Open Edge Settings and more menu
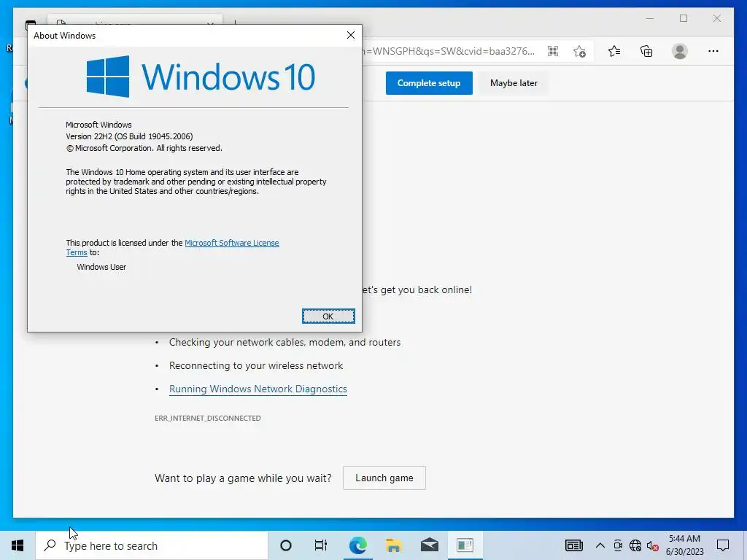 click(713, 51)
